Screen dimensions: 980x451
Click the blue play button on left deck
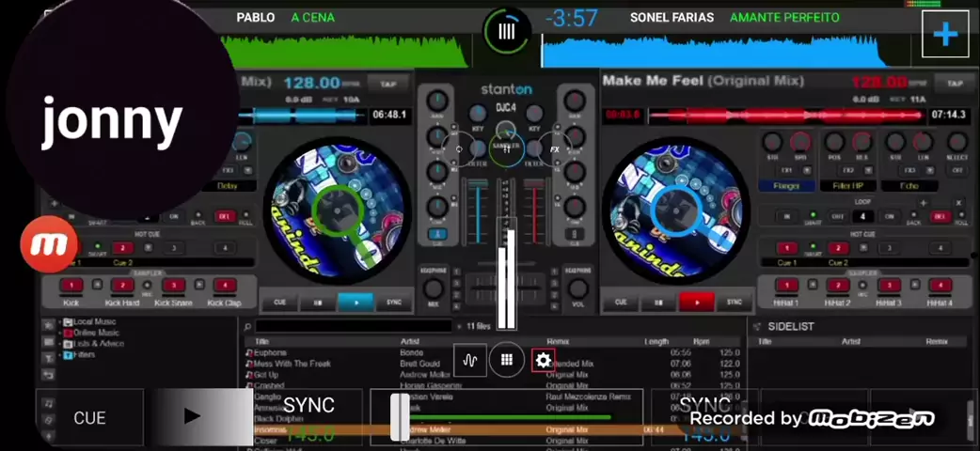356,303
